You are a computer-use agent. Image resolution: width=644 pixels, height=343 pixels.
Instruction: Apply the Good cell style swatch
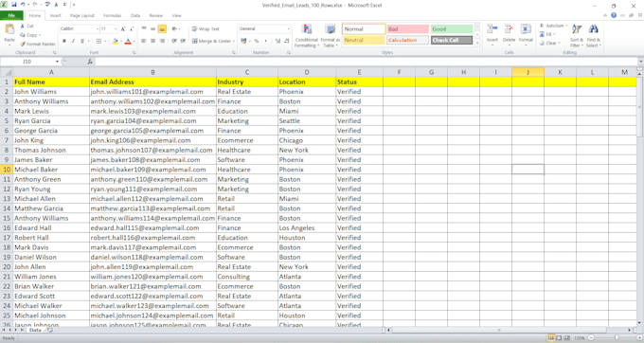[452, 28]
